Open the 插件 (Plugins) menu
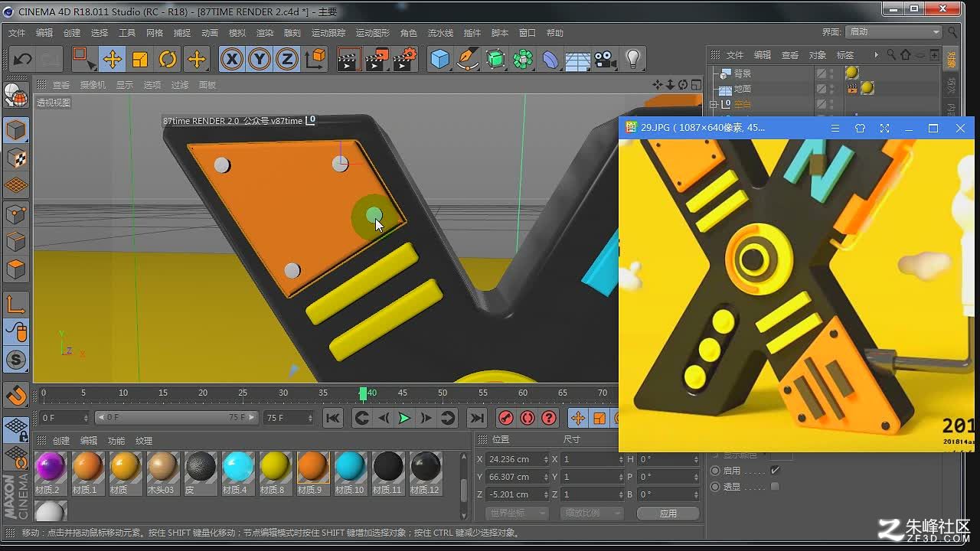The image size is (980, 551). [x=472, y=33]
